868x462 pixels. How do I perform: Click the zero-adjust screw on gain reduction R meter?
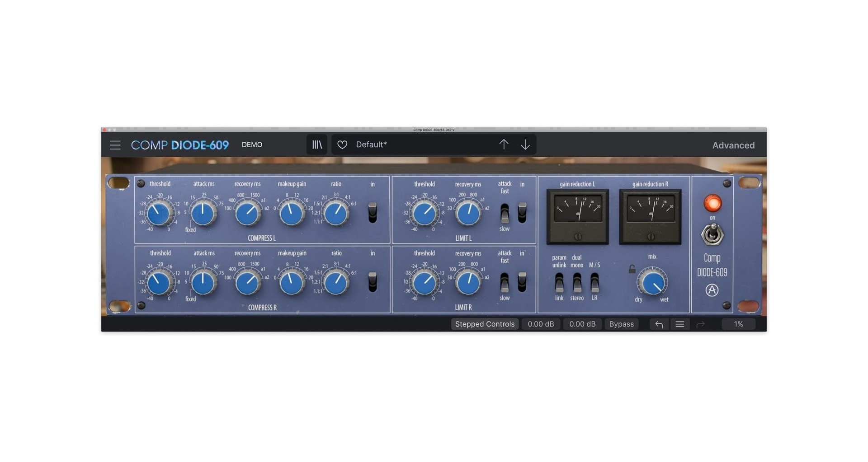[x=651, y=237]
